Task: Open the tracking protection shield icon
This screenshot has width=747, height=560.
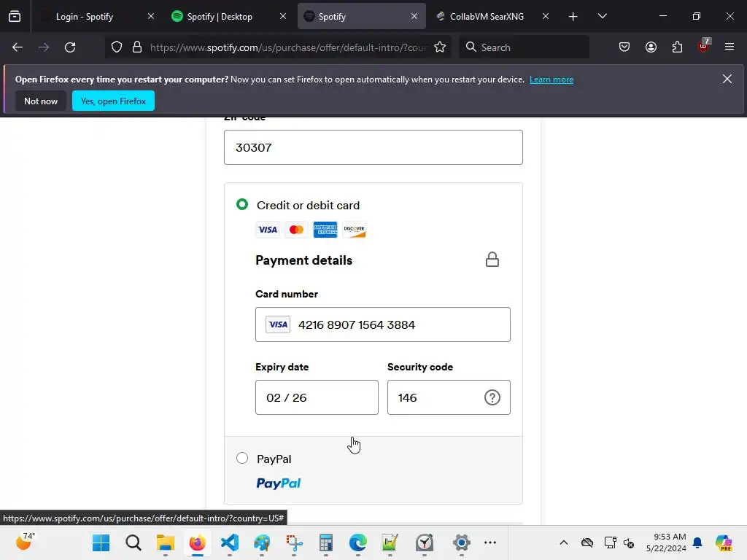Action: (x=117, y=47)
